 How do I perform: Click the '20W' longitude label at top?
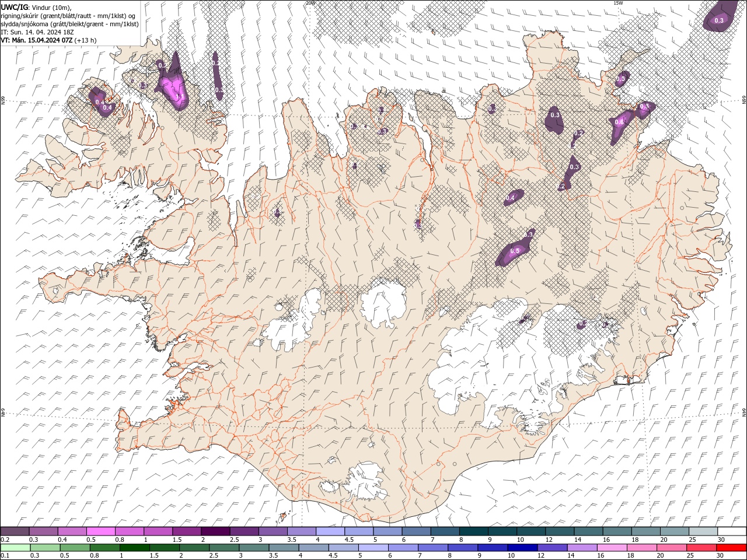click(310, 3)
